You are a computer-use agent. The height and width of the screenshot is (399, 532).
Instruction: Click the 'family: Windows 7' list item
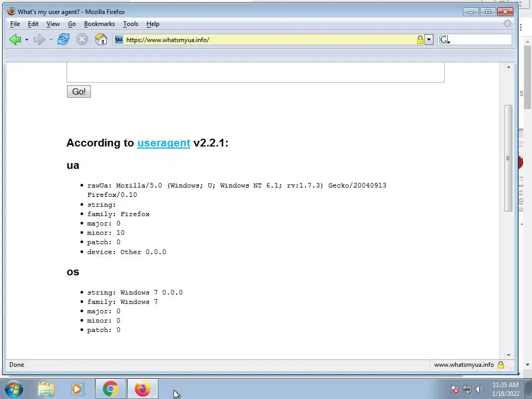[x=123, y=302]
